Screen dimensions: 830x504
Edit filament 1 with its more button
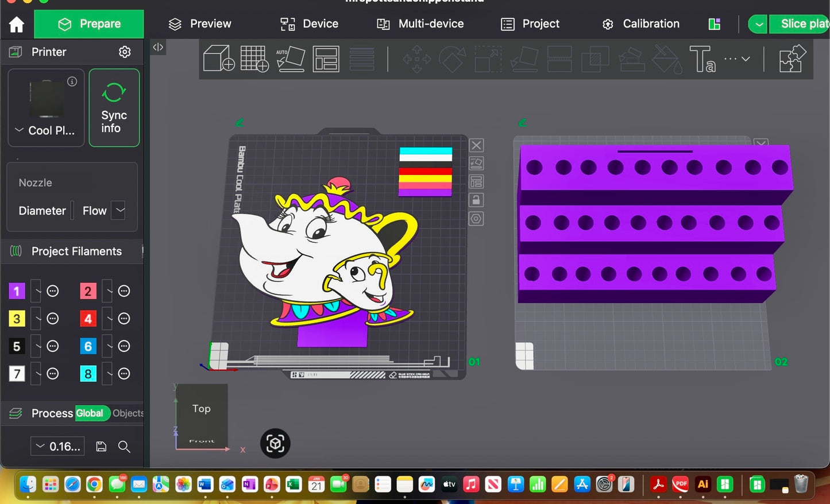[53, 291]
